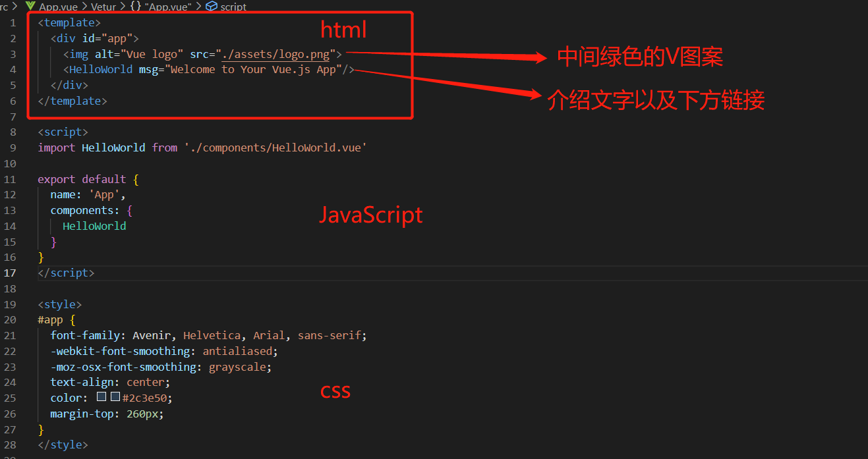The image size is (868, 459).
Task: Click the "Welcome to Your Vue.js App" string
Action: coord(253,70)
